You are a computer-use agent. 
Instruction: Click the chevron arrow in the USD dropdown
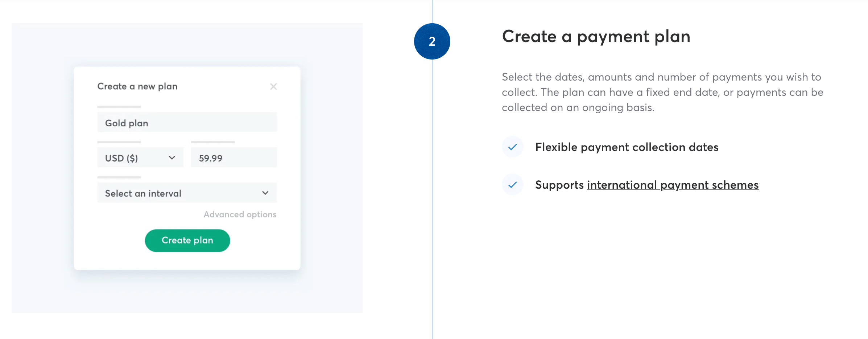coord(172,158)
